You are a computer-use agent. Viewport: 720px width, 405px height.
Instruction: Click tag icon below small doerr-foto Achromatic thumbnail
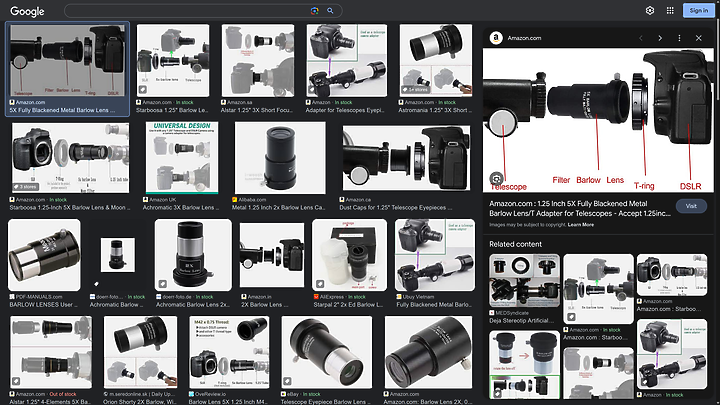(x=96, y=284)
